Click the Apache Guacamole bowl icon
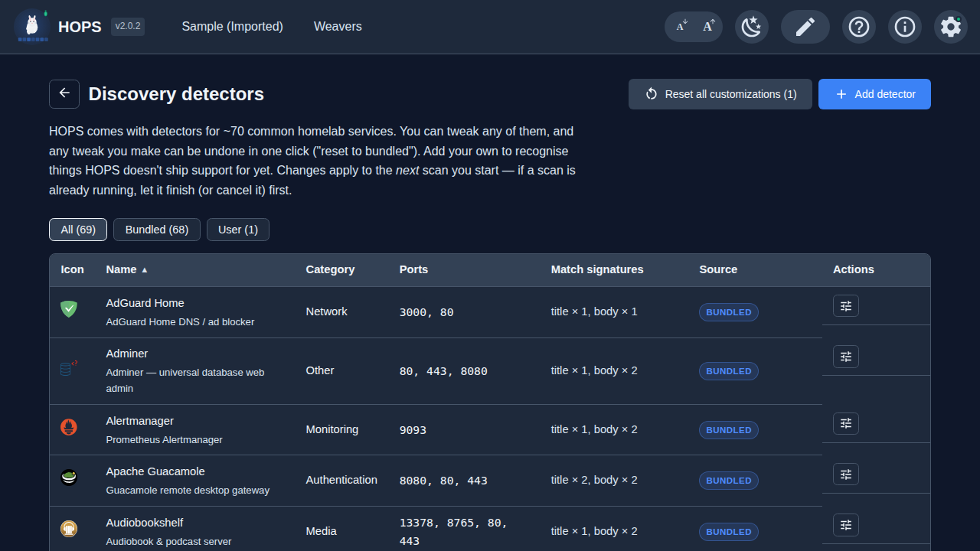The width and height of the screenshot is (980, 551). point(69,478)
